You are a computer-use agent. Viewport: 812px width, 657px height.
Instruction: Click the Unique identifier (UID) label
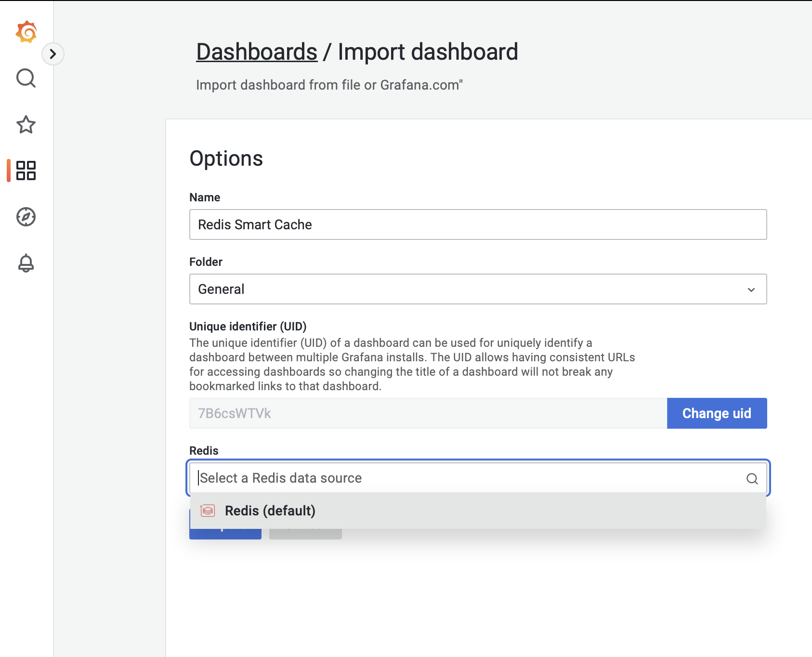tap(248, 327)
